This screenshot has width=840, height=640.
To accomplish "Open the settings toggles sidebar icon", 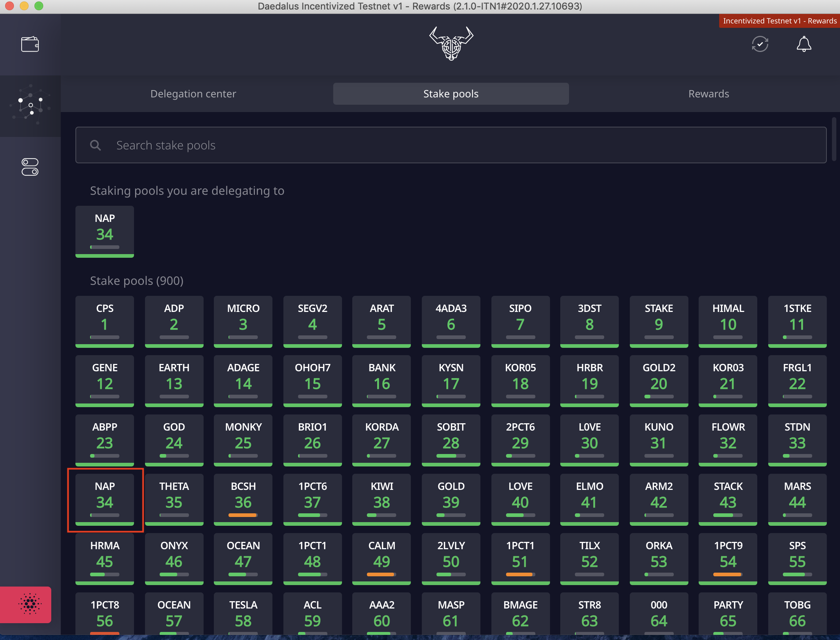I will (30, 167).
